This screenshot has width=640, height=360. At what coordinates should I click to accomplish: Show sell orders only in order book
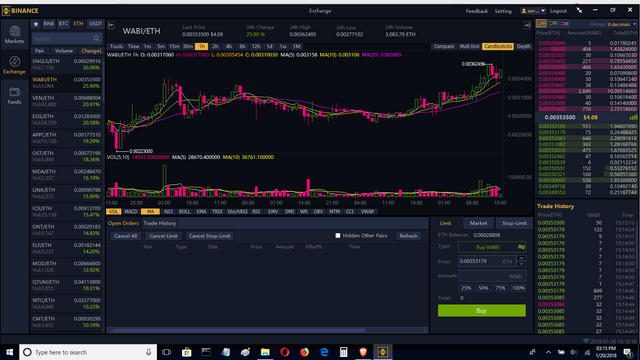coord(564,24)
